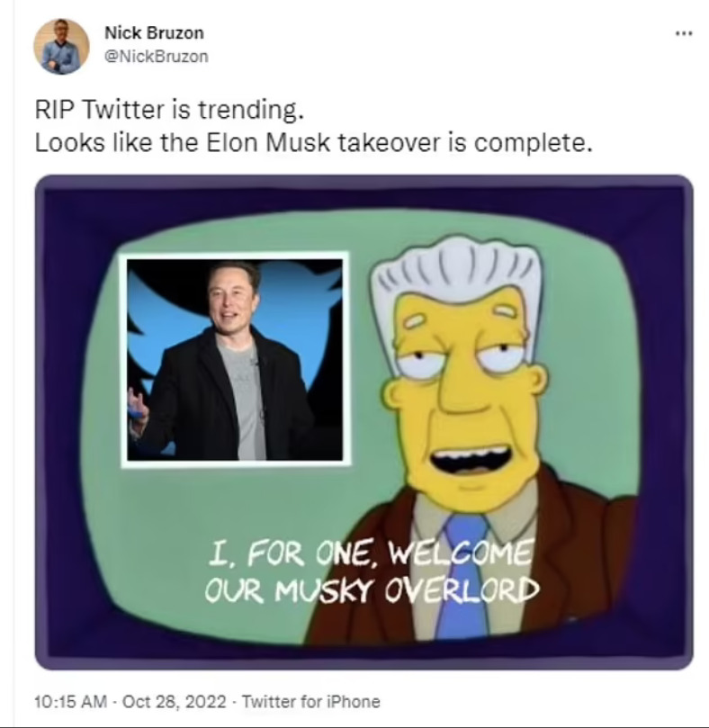Click the "OUR MUSKY OVERLORD" caption line
This screenshot has width=709, height=728.
coord(372,590)
